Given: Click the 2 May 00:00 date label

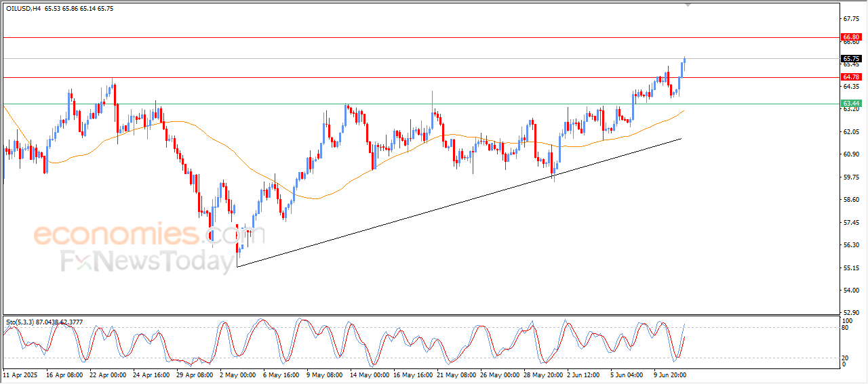Looking at the screenshot, I should click(238, 374).
